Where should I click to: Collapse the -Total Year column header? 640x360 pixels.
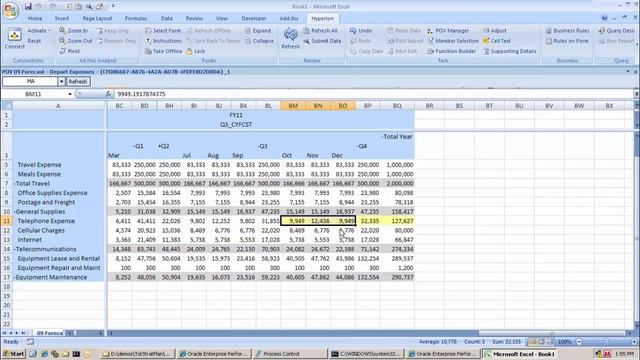pos(397,136)
